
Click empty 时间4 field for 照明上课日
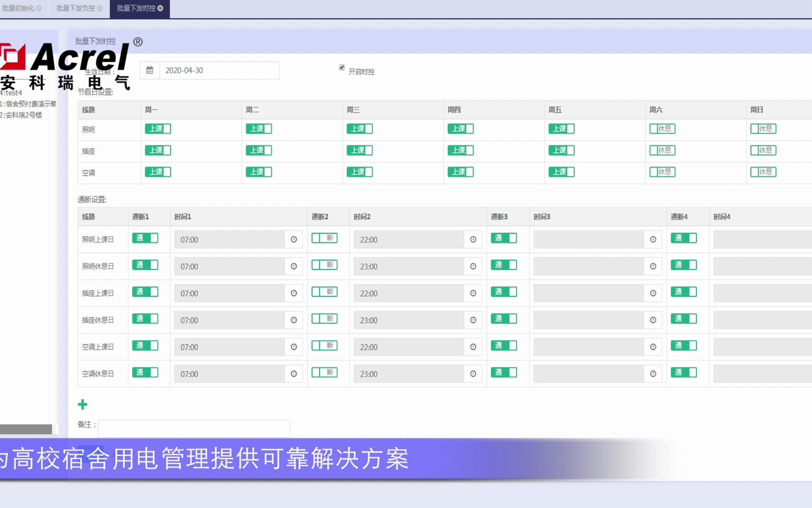click(763, 239)
